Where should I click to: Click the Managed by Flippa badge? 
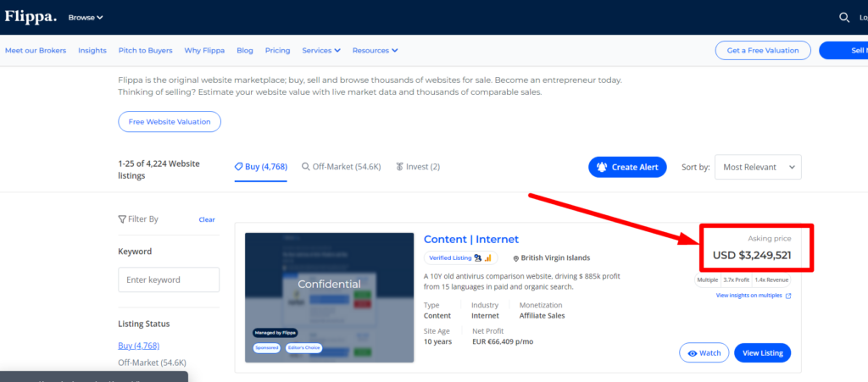(x=275, y=333)
